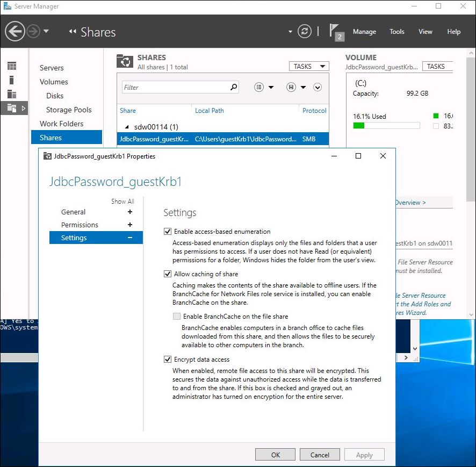Open the Dashboard icon in the left rail
This screenshot has height=467, width=476.
(12, 66)
